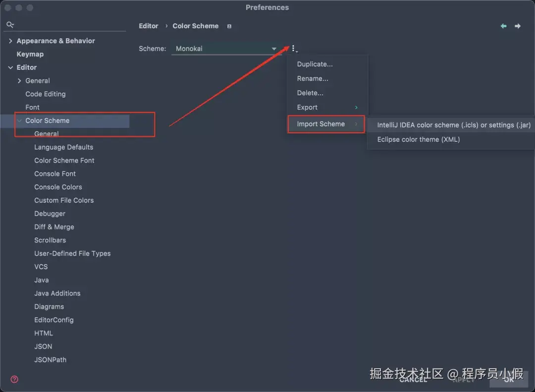The image size is (535, 392).
Task: Open the kebab menu beside the Scheme selector
Action: [x=294, y=48]
